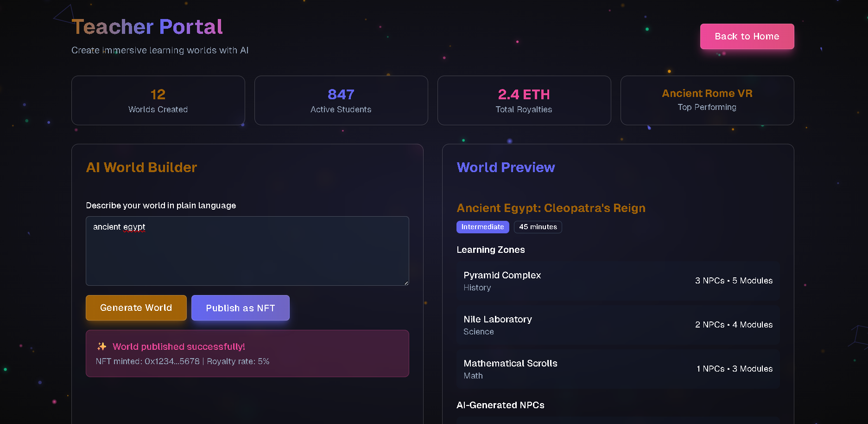Viewport: 868px width, 424px height.
Task: Click the 2 NPCs • 4 Modules count
Action: click(734, 325)
